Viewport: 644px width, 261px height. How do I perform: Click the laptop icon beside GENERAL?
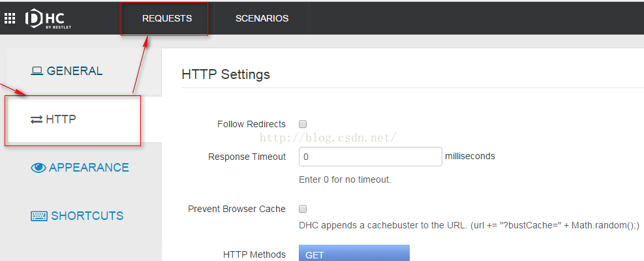[37, 71]
